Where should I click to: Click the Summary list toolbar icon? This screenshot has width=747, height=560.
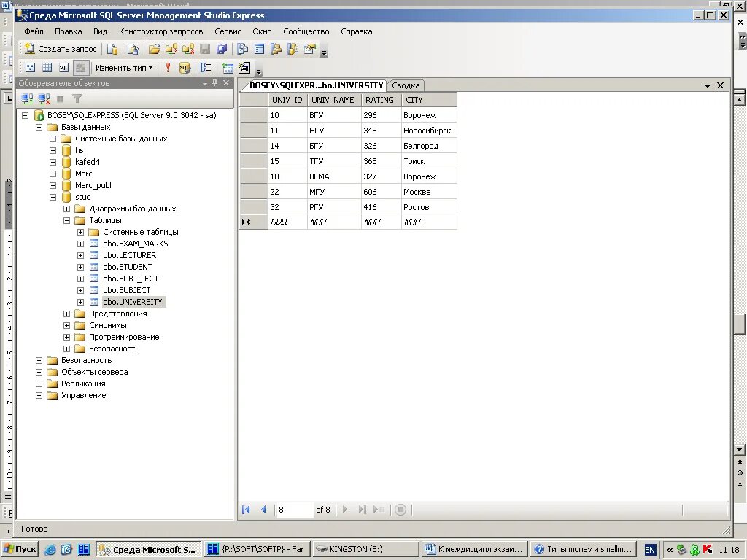(x=259, y=49)
